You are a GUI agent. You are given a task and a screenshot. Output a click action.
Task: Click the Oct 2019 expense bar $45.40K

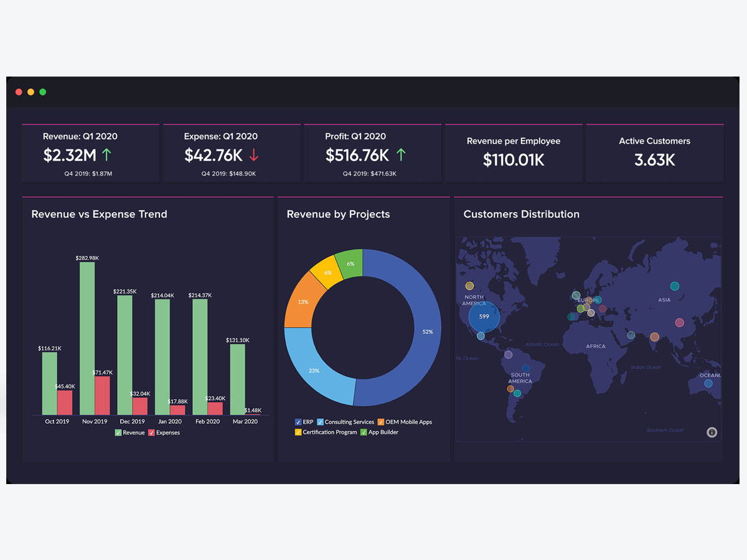coord(65,403)
